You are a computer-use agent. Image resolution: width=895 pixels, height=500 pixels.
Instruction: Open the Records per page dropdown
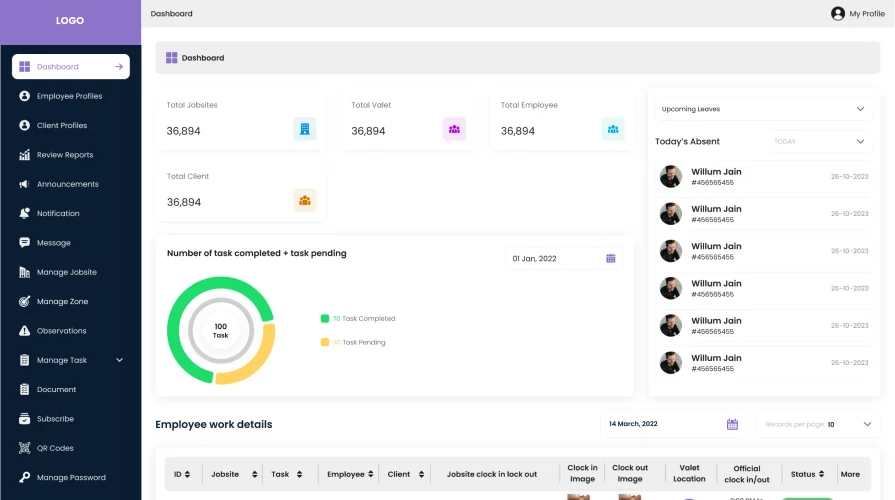point(866,424)
